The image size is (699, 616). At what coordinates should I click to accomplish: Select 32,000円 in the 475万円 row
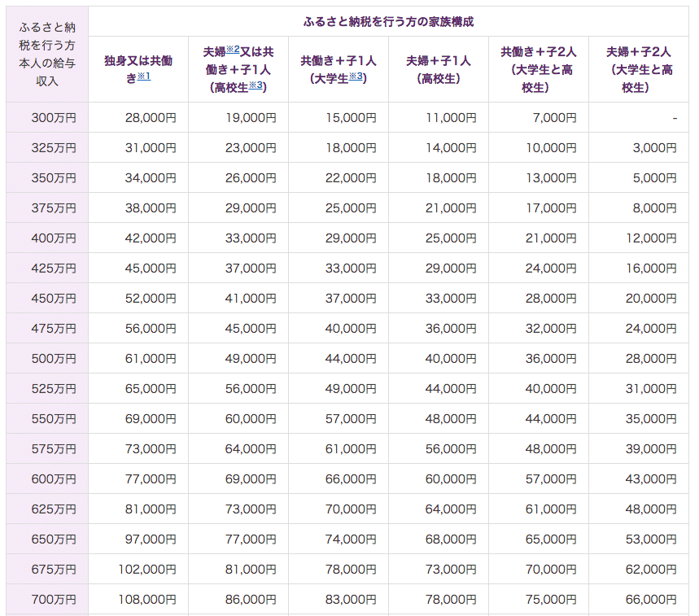click(x=551, y=329)
